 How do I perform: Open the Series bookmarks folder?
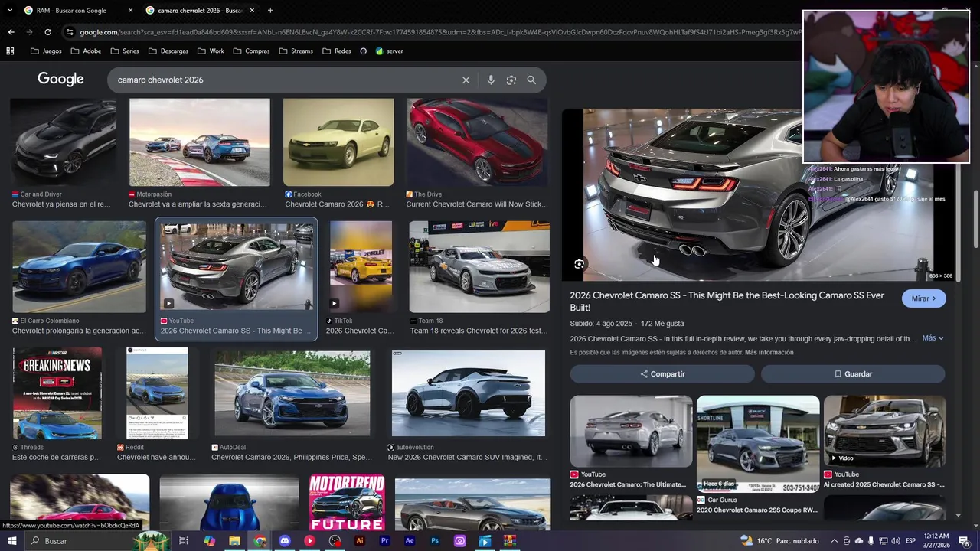[x=125, y=51]
